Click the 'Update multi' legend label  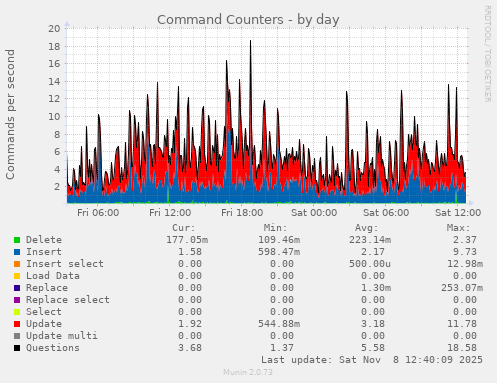coord(62,336)
